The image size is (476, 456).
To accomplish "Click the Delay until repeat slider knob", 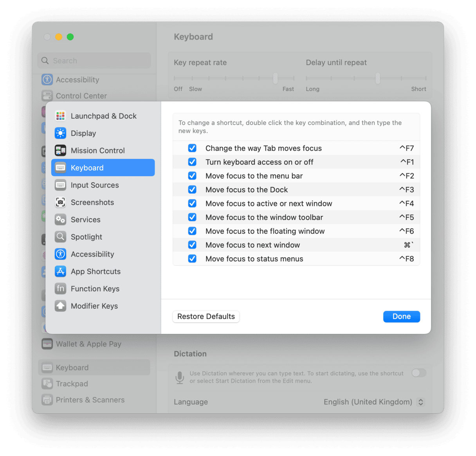I will click(378, 78).
